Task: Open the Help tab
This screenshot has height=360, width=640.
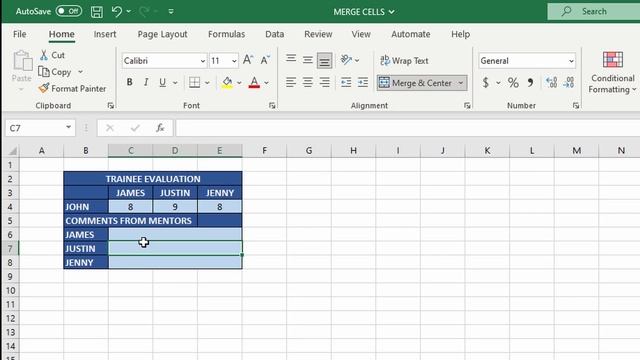Action: pyautogui.click(x=460, y=34)
